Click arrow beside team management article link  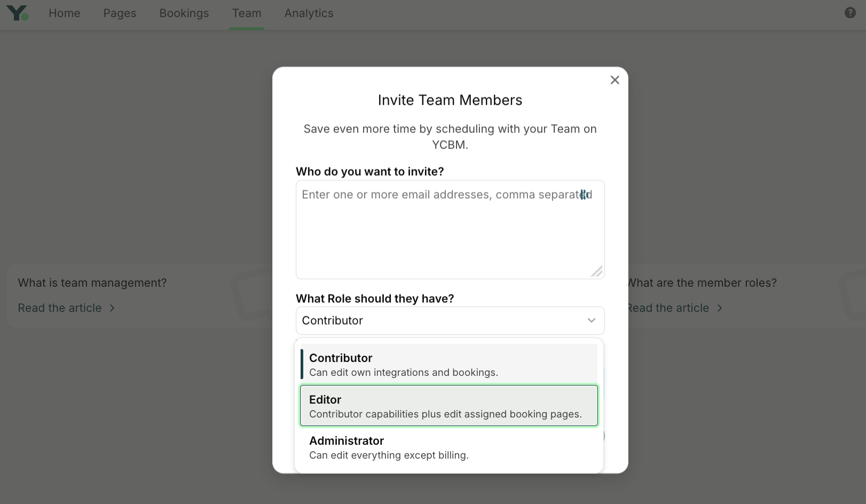[x=112, y=308]
